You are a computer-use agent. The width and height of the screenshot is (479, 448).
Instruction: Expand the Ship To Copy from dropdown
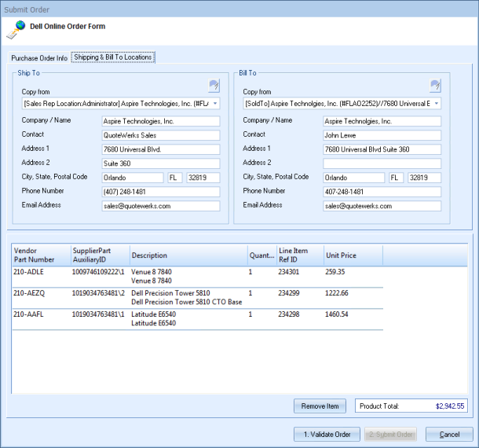click(215, 104)
